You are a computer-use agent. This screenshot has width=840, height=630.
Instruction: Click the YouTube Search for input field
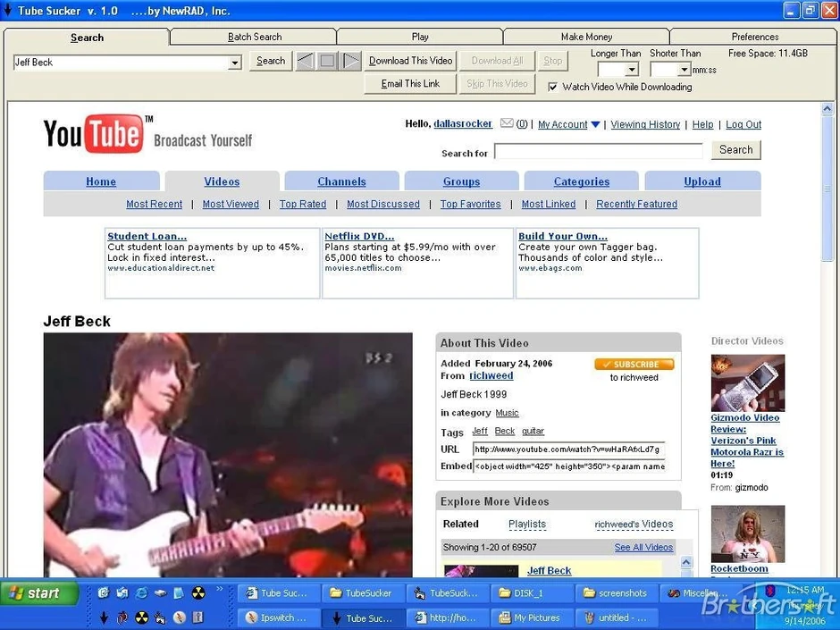click(x=598, y=151)
